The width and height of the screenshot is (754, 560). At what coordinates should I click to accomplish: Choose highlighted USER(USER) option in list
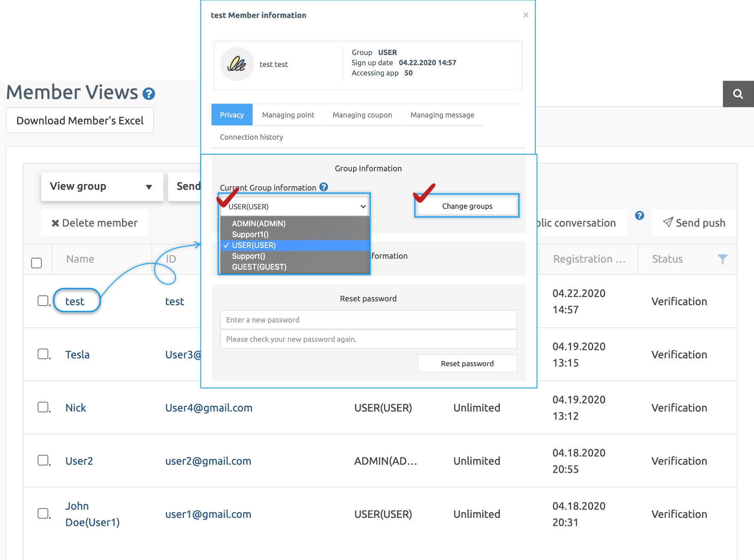294,245
